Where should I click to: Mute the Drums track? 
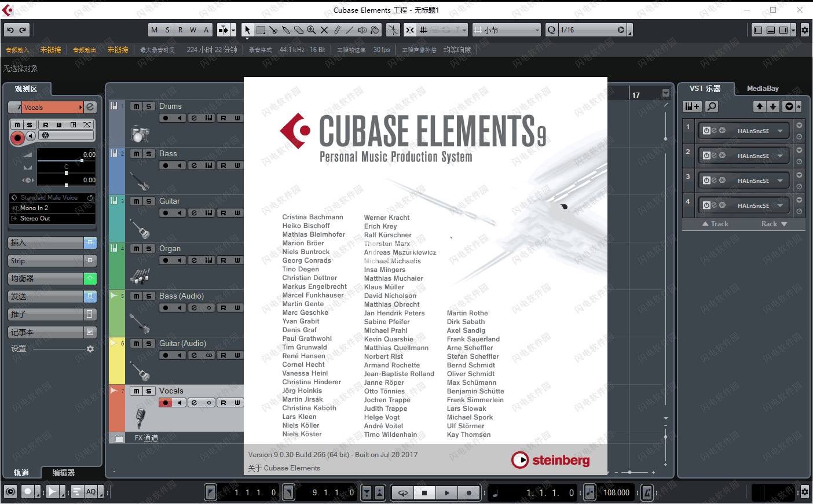tap(136, 106)
